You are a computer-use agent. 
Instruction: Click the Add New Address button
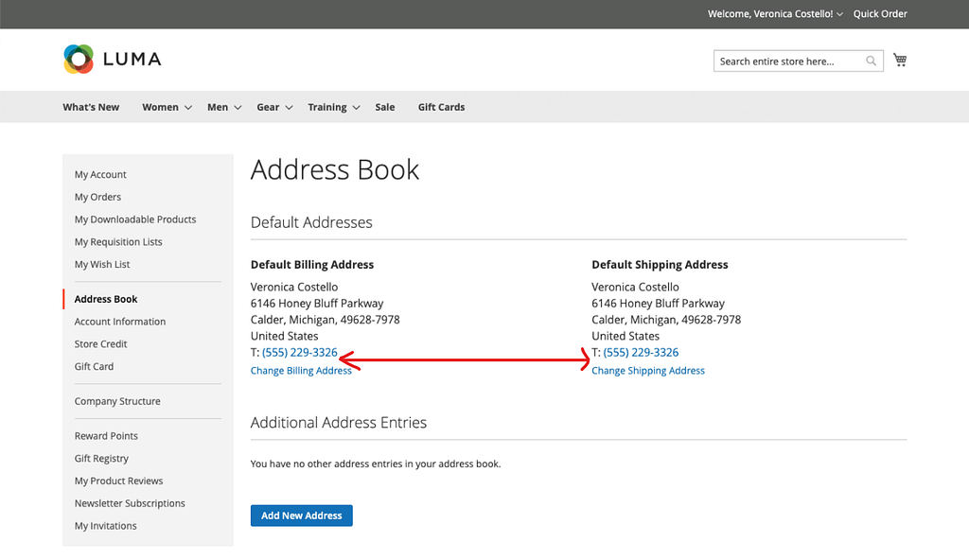pyautogui.click(x=301, y=516)
